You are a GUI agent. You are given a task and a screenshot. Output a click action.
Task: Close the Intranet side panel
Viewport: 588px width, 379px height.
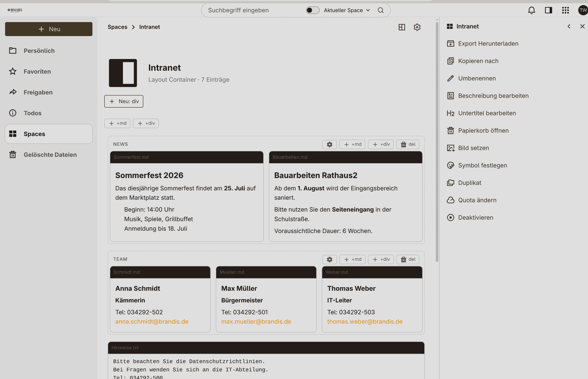tap(582, 26)
